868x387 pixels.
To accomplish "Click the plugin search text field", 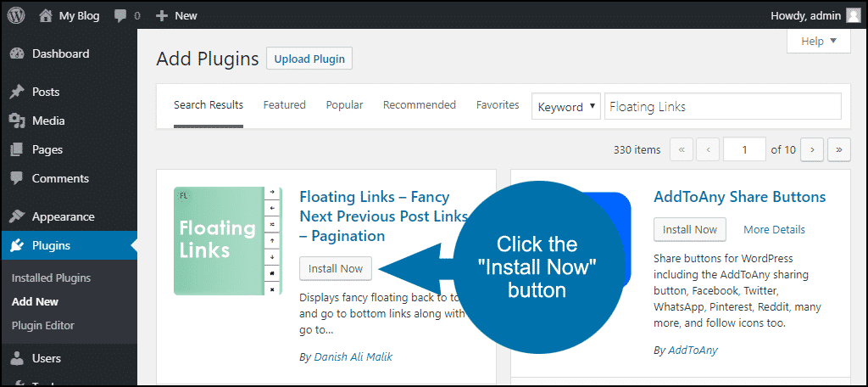I will coord(723,106).
